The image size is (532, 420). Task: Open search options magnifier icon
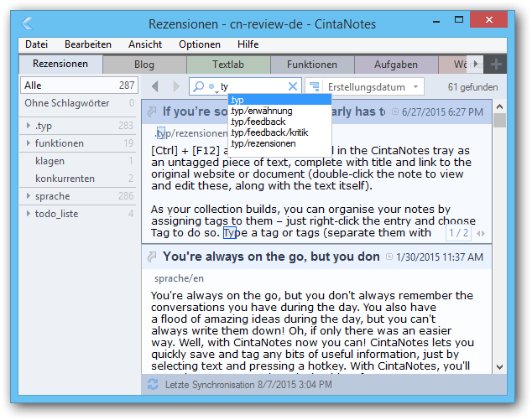pos(198,86)
